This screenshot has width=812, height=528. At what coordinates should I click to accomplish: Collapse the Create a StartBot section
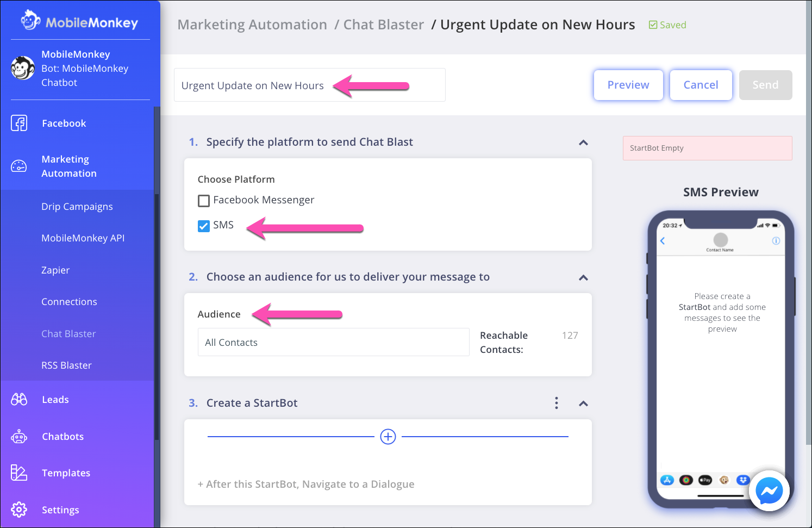[584, 403]
